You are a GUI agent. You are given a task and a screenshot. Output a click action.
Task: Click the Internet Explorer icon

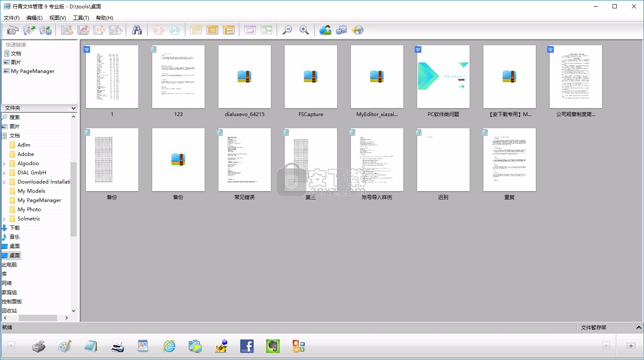[x=169, y=346]
